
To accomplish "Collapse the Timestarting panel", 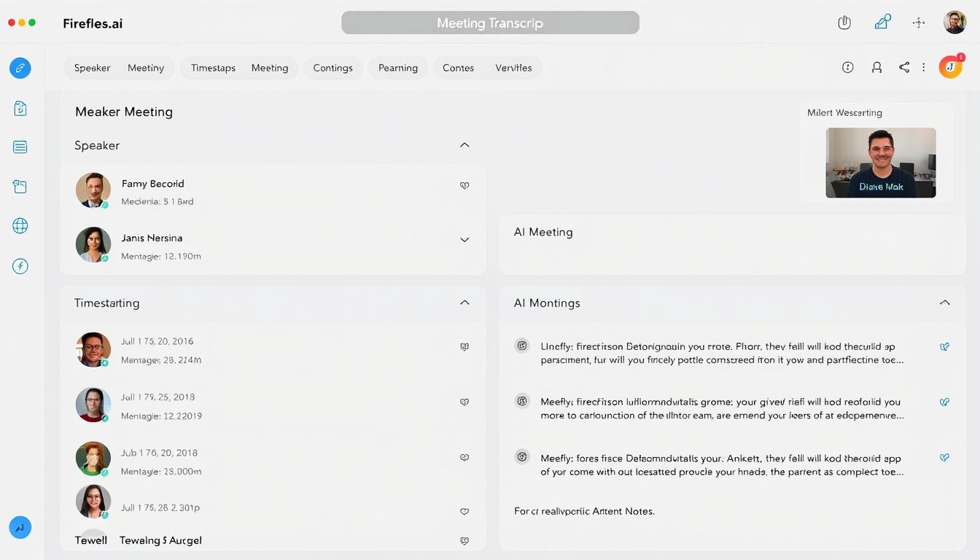I will (x=464, y=302).
